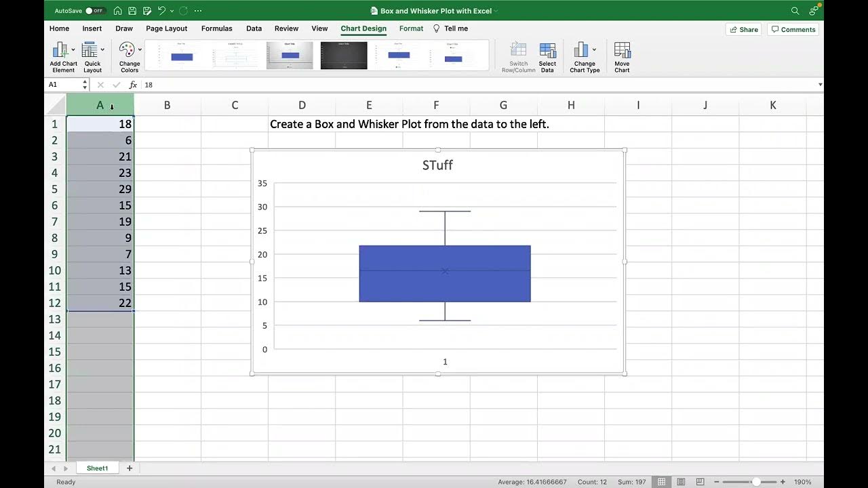Click the next sheet navigation arrow
This screenshot has height=488, width=868.
click(x=66, y=468)
